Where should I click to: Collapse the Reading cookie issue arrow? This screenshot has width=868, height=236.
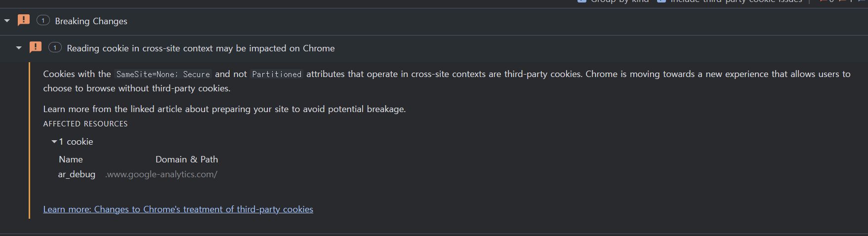19,48
